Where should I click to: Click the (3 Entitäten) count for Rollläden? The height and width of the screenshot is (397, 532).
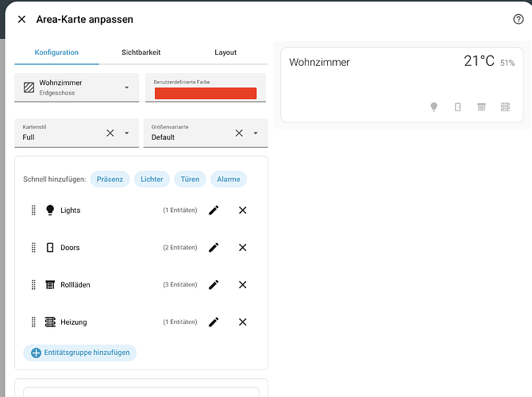coord(179,285)
